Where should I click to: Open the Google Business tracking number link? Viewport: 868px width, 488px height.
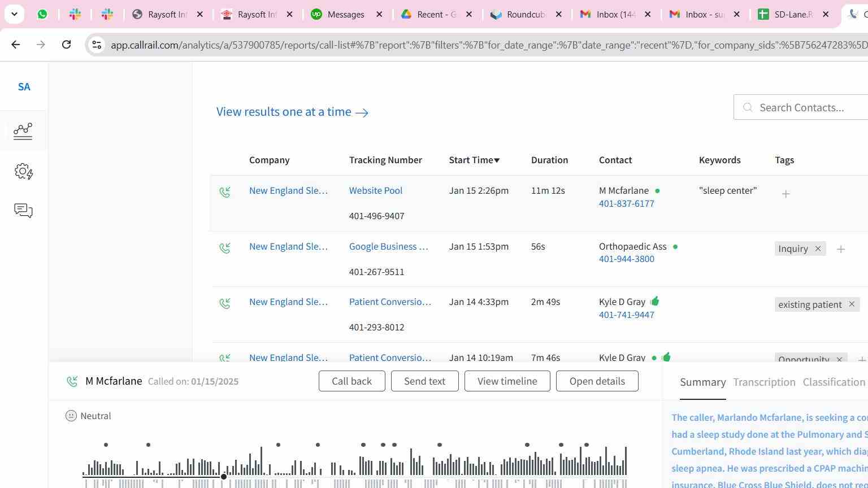point(388,246)
